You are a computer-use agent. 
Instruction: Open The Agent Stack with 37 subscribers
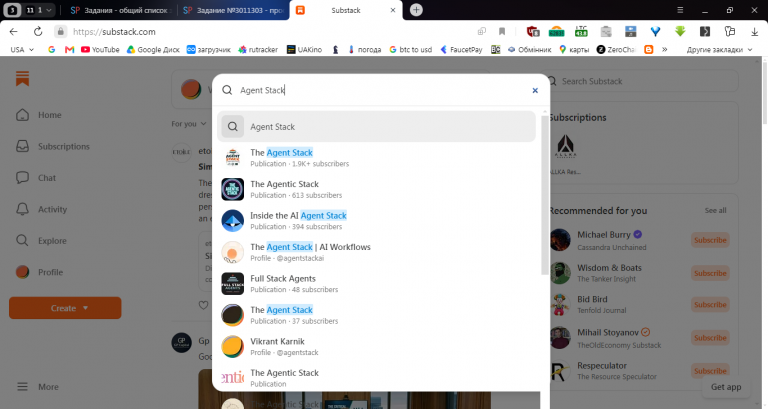[376, 315]
